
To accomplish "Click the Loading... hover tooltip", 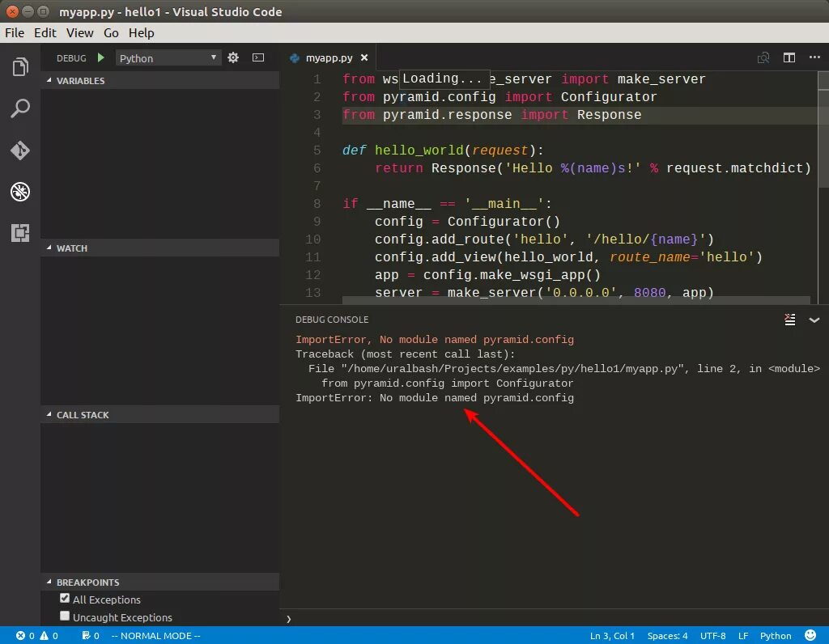I will coord(444,78).
